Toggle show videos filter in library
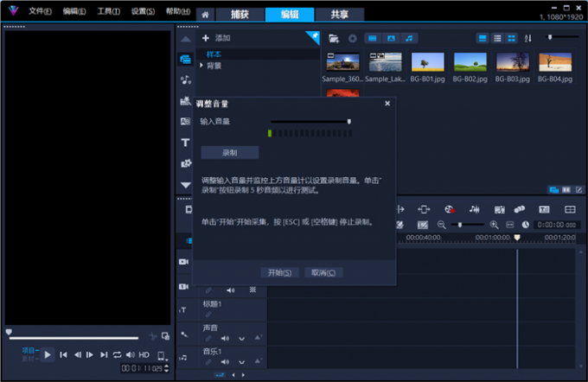This screenshot has height=382, width=588. tap(373, 39)
